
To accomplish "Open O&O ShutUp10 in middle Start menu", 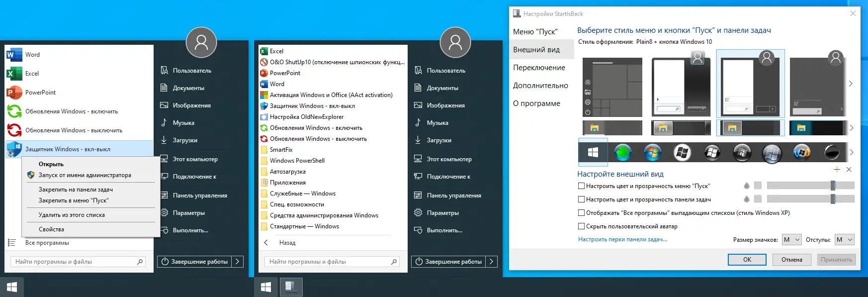I will point(332,62).
